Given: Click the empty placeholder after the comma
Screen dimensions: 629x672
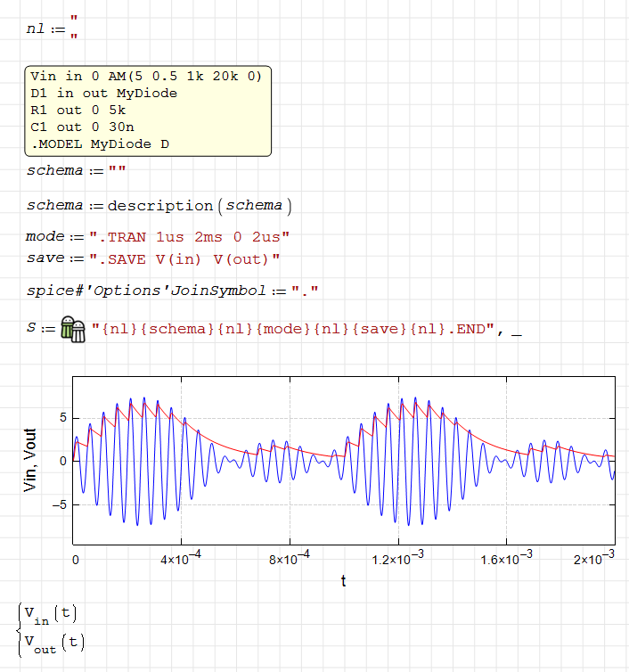Looking at the screenshot, I should (517, 332).
